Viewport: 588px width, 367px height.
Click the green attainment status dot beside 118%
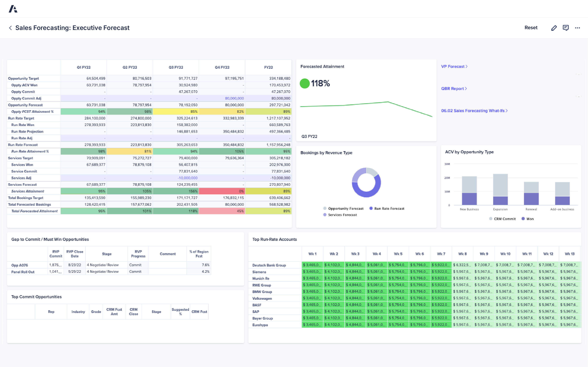[305, 84]
